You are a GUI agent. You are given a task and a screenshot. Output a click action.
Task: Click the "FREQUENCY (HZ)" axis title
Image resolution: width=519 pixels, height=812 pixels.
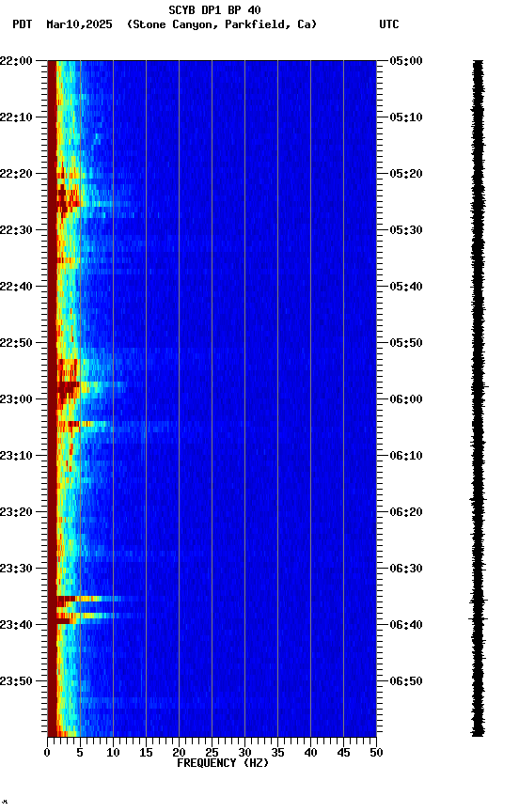click(223, 764)
